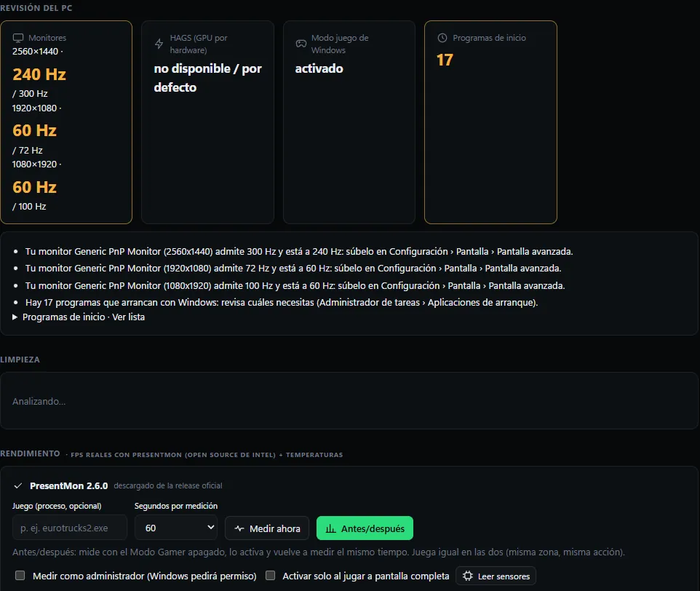Click the Analizando... status text
This screenshot has height=591, width=700.
[x=39, y=401]
